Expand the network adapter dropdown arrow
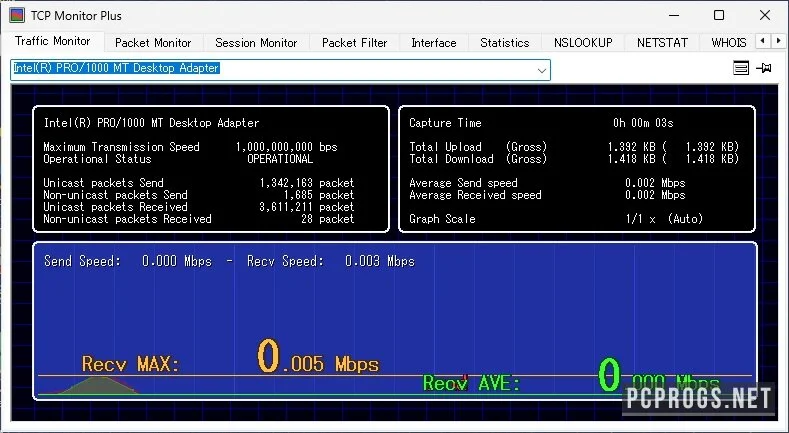This screenshot has height=433, width=789. click(x=541, y=70)
